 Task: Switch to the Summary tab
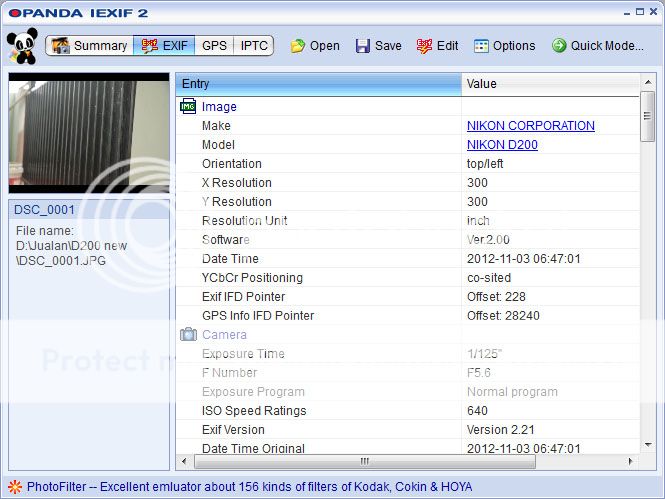click(x=90, y=46)
